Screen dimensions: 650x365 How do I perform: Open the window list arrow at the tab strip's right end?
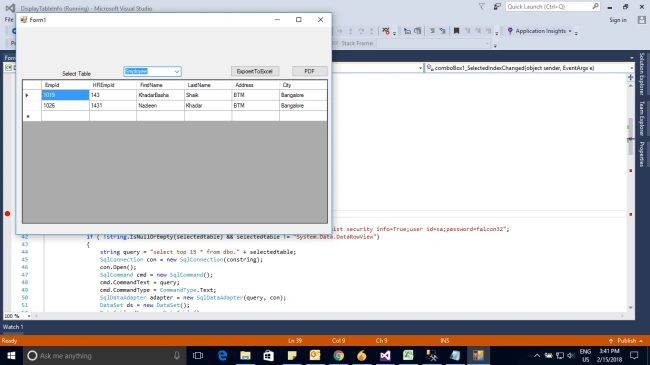(632, 58)
